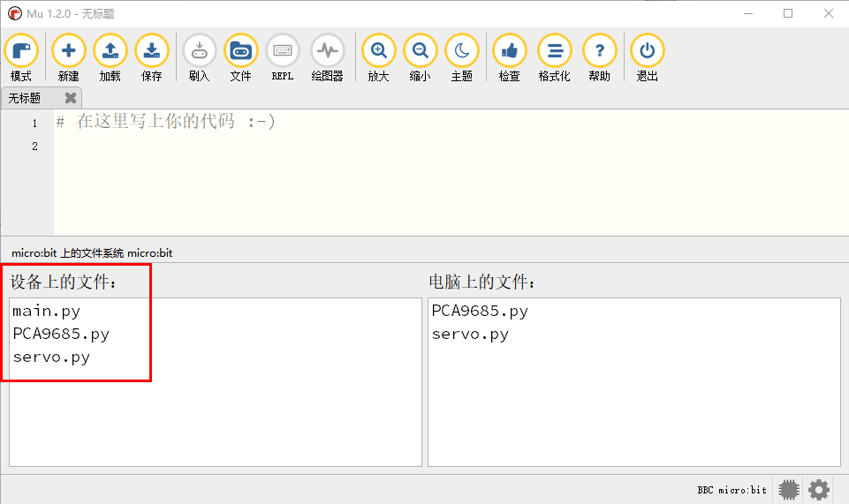Select servo.py in device files
Viewport: 849px width, 504px height.
click(x=51, y=357)
